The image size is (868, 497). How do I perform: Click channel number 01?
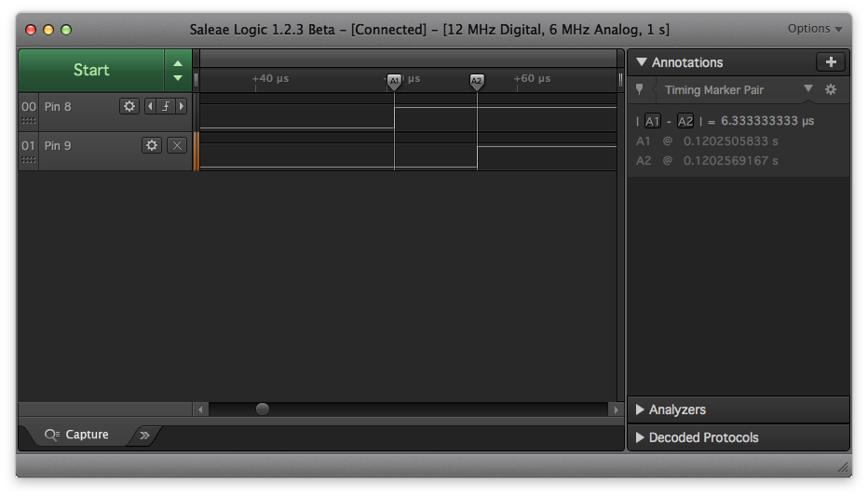point(28,146)
